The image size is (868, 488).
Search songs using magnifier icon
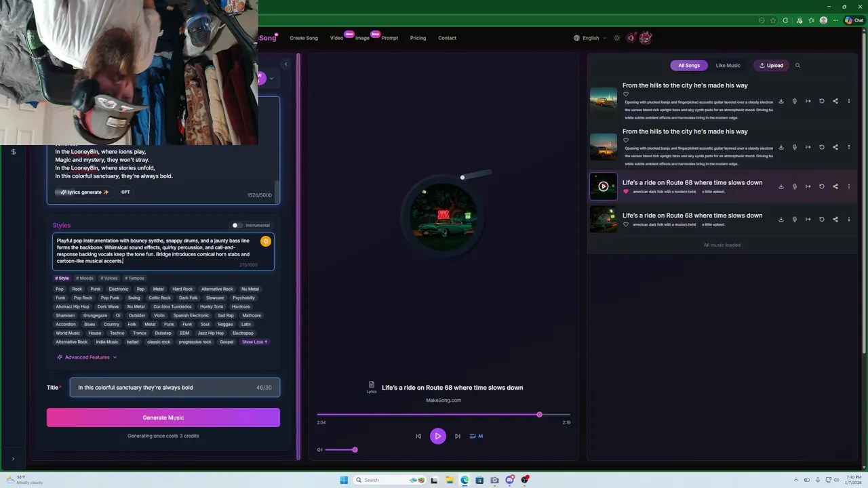click(797, 66)
